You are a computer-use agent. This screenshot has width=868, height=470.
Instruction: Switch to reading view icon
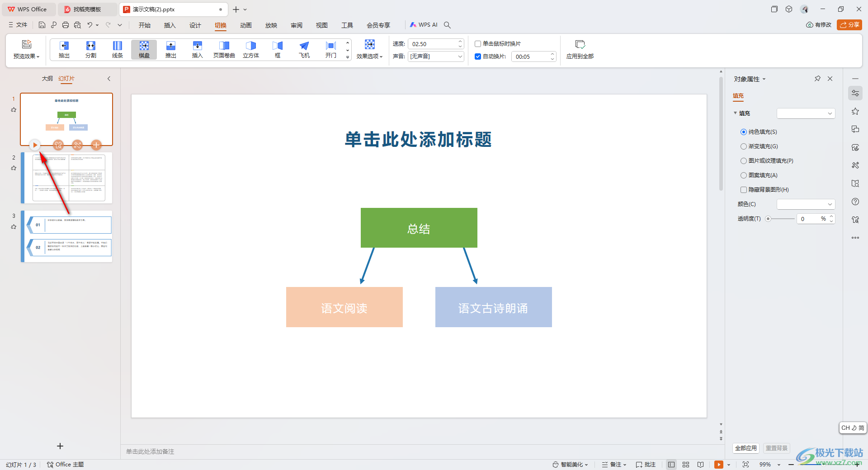click(700, 465)
